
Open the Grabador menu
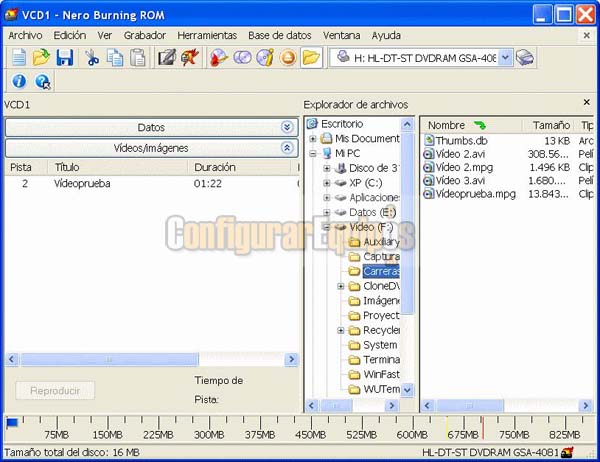pos(145,36)
